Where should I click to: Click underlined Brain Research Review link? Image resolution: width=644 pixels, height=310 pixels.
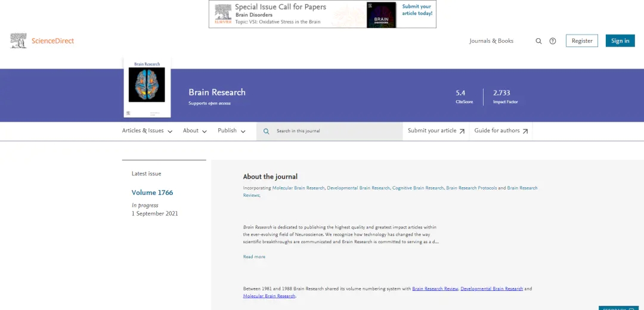tap(435, 289)
